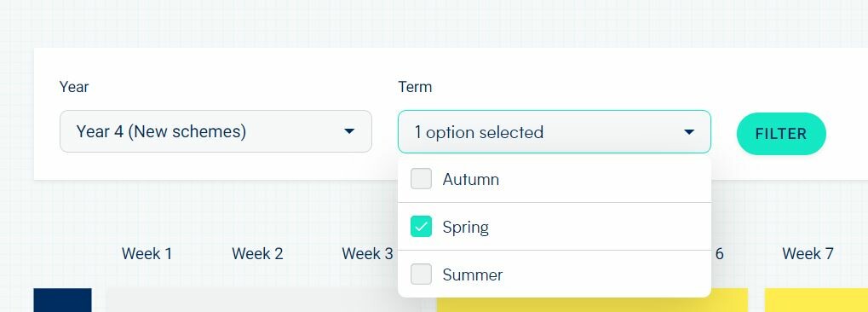Tick the Autumn checkbox

(x=421, y=179)
